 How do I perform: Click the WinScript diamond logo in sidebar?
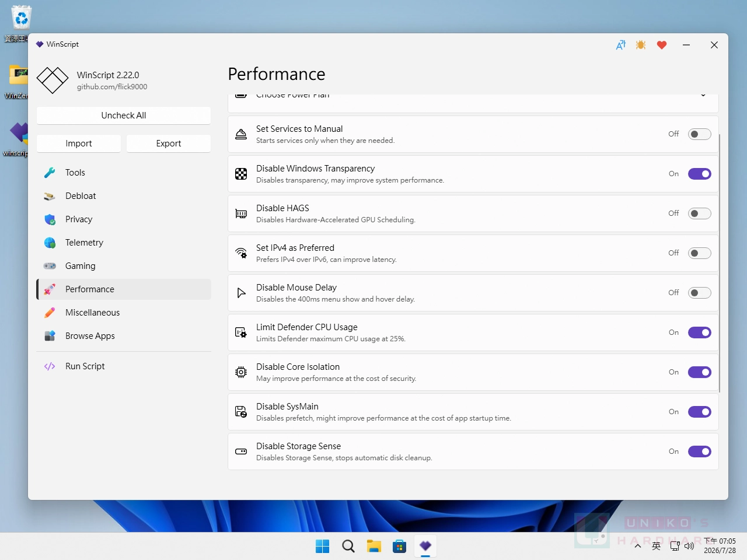click(53, 80)
